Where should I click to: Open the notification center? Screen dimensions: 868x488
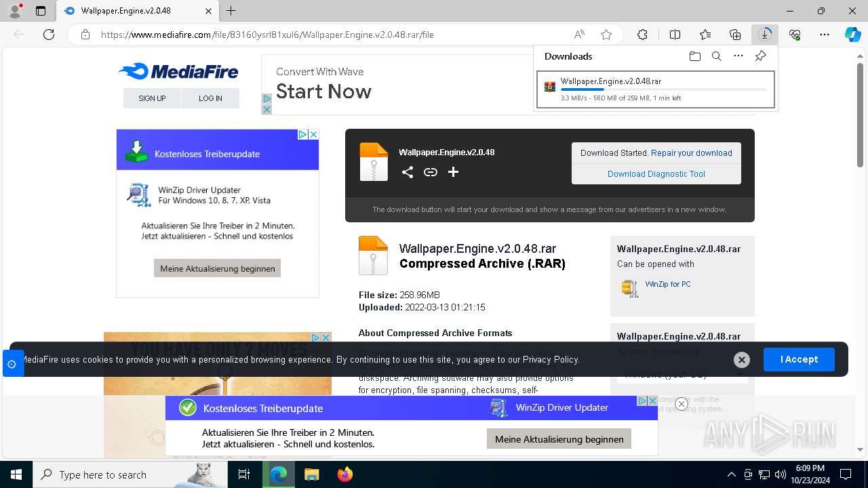coord(846,474)
